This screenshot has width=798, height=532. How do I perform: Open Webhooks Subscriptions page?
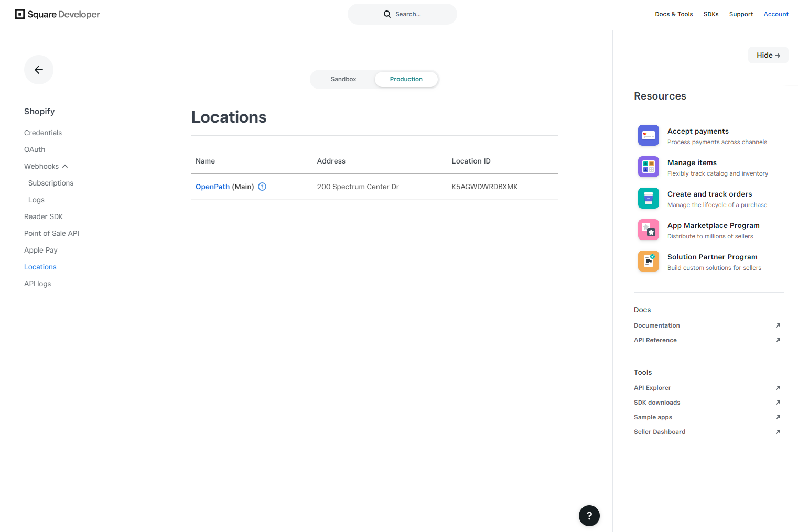pyautogui.click(x=51, y=183)
